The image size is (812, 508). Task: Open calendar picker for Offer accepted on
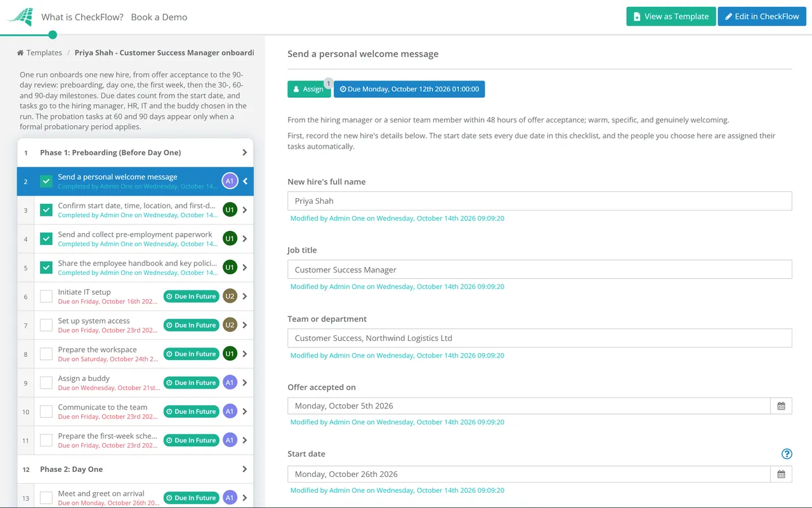click(781, 406)
